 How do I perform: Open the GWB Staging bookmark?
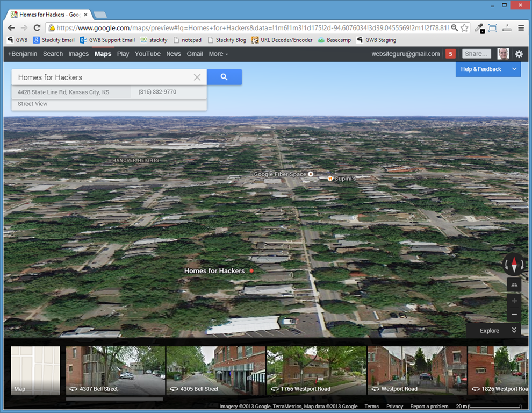click(x=376, y=40)
